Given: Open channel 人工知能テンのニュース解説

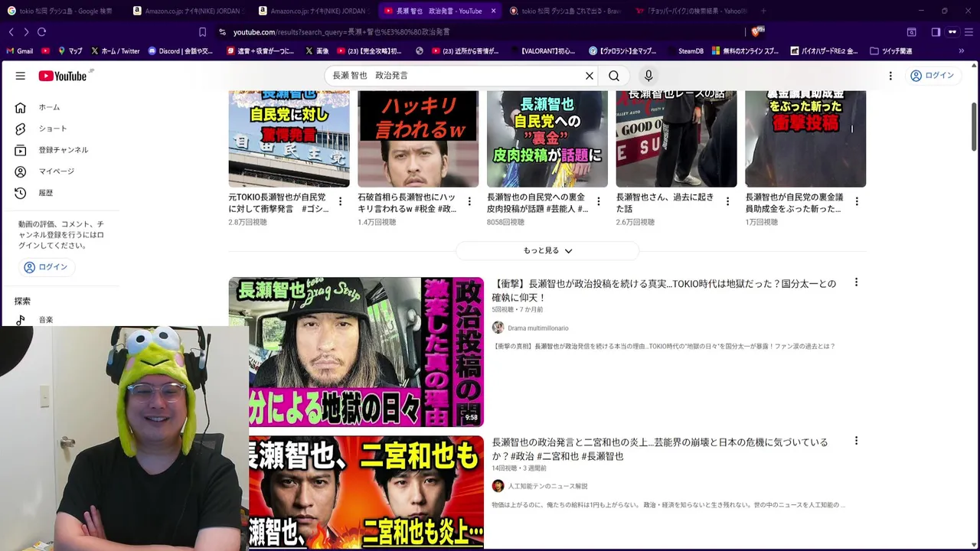Looking at the screenshot, I should [547, 486].
